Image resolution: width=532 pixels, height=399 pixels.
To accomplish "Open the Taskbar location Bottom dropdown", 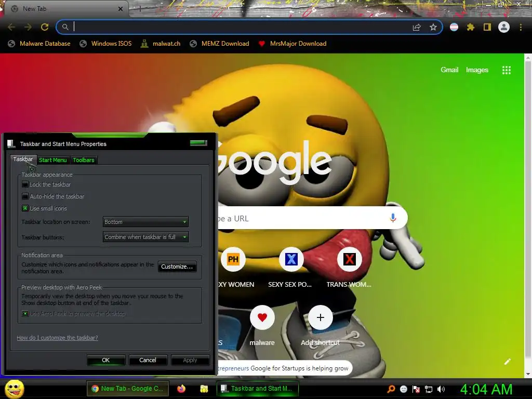I will pyautogui.click(x=145, y=222).
